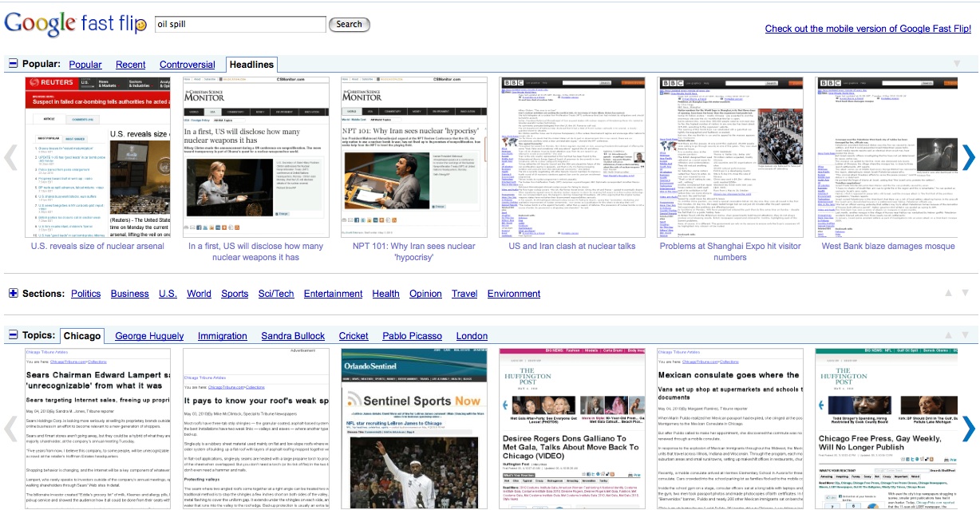The width and height of the screenshot is (980, 510).
Task: Click 'West Bank blaze damages mosque' caption
Action: 888,246
